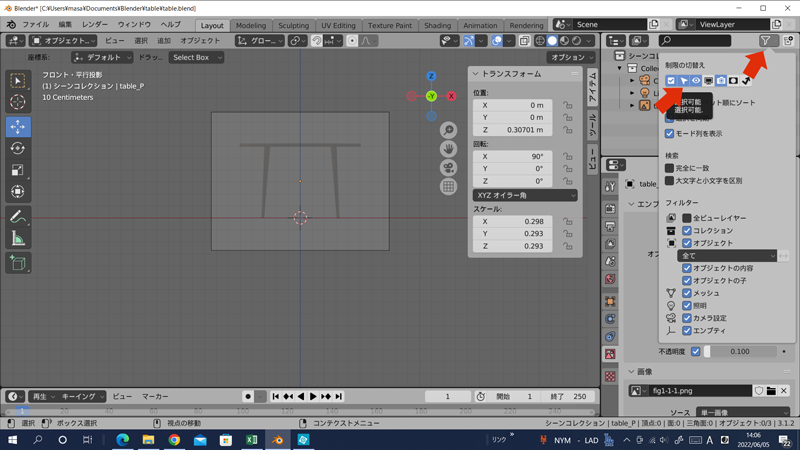Switch to the UV Editing workspace tab
Viewport: 800px width, 450px height.
tap(338, 26)
